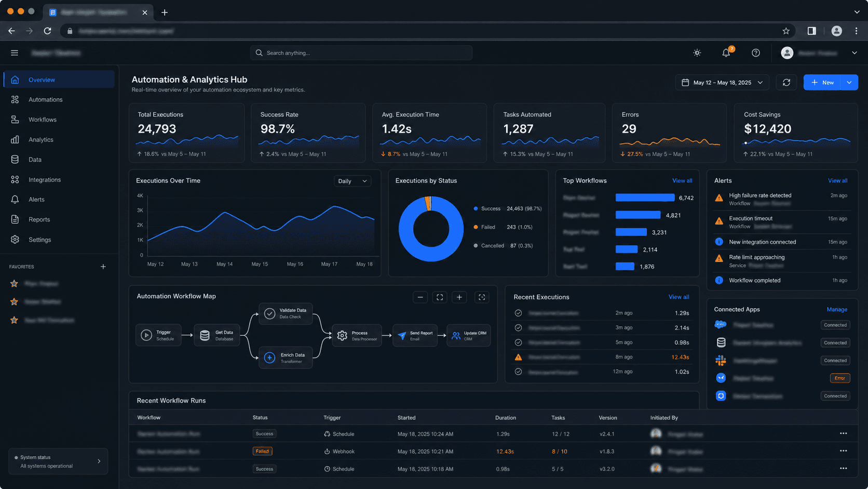Image resolution: width=868 pixels, height=489 pixels.
Task: Click the High failure rate detected alert
Action: [x=781, y=199]
